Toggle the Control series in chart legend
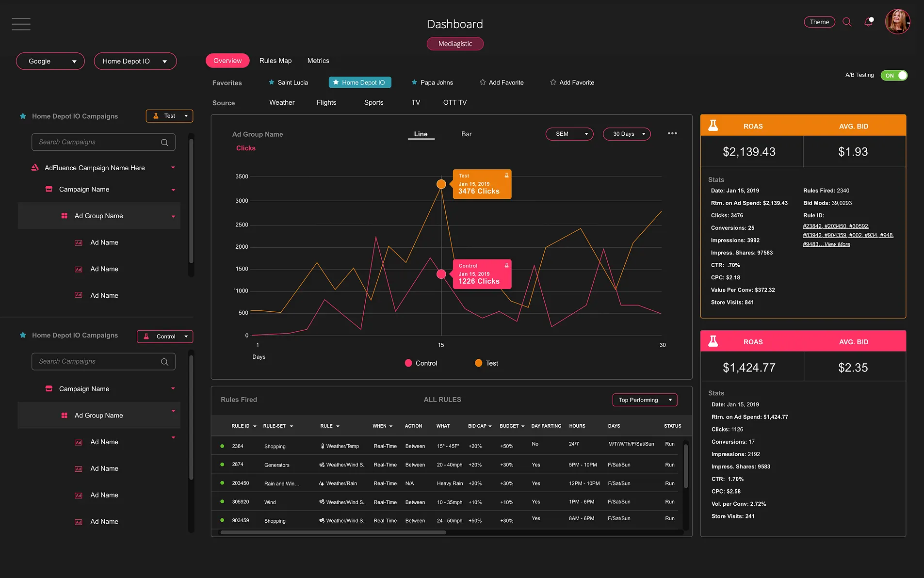 421,363
